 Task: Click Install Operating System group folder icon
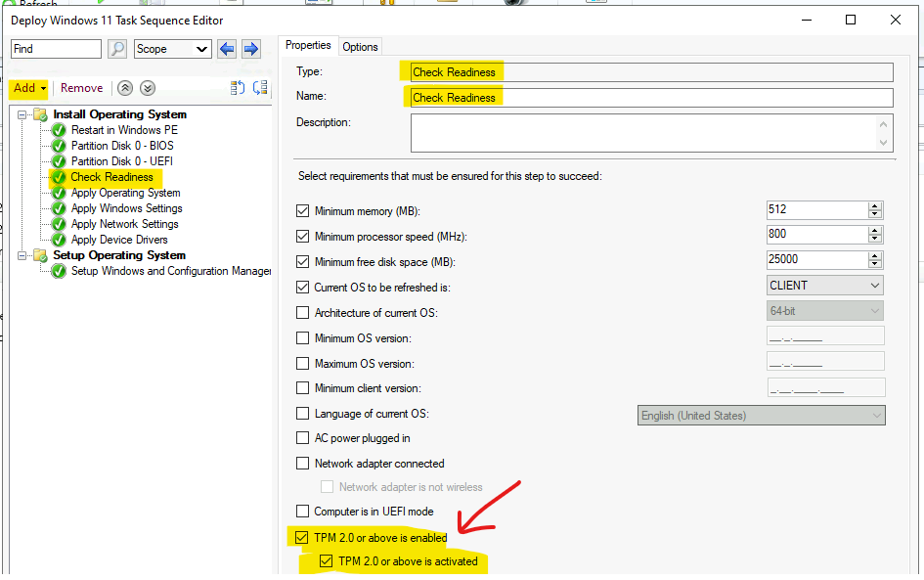coord(41,114)
